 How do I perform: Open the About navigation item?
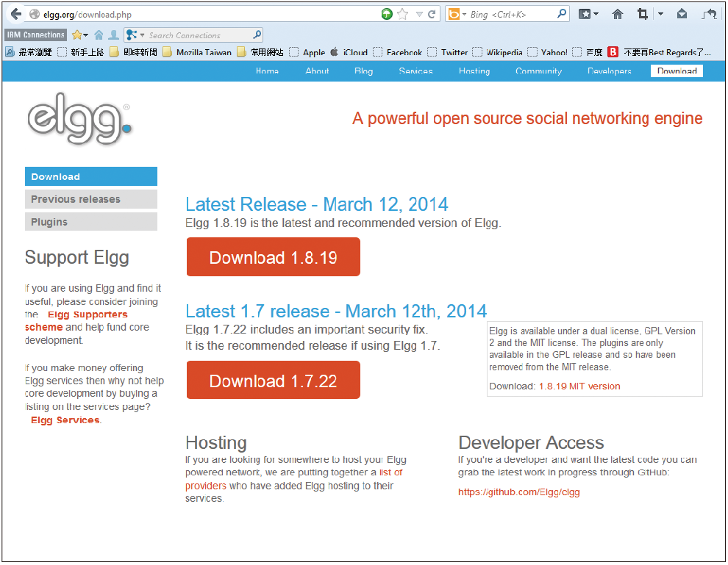tap(317, 71)
